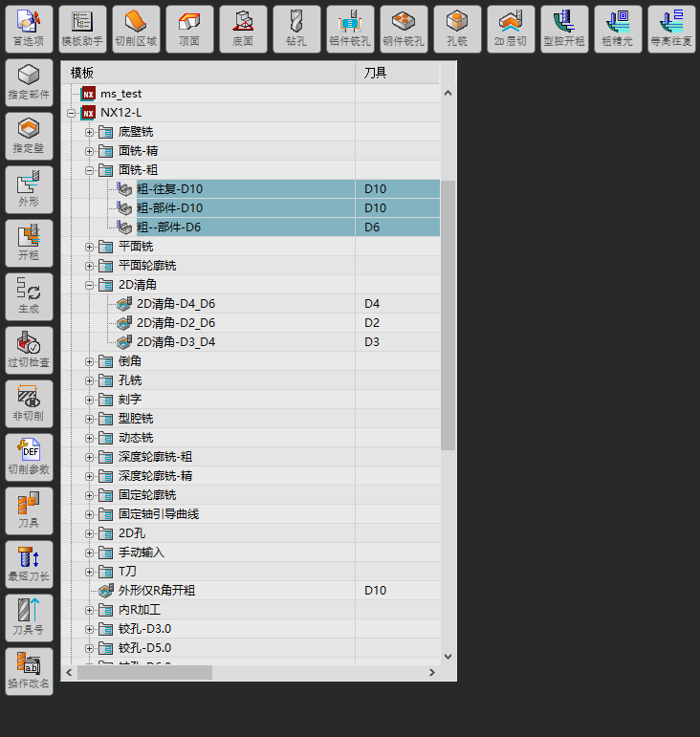This screenshot has height=737, width=700.
Task: Expand the 面铣-精 folder
Action: 89,151
